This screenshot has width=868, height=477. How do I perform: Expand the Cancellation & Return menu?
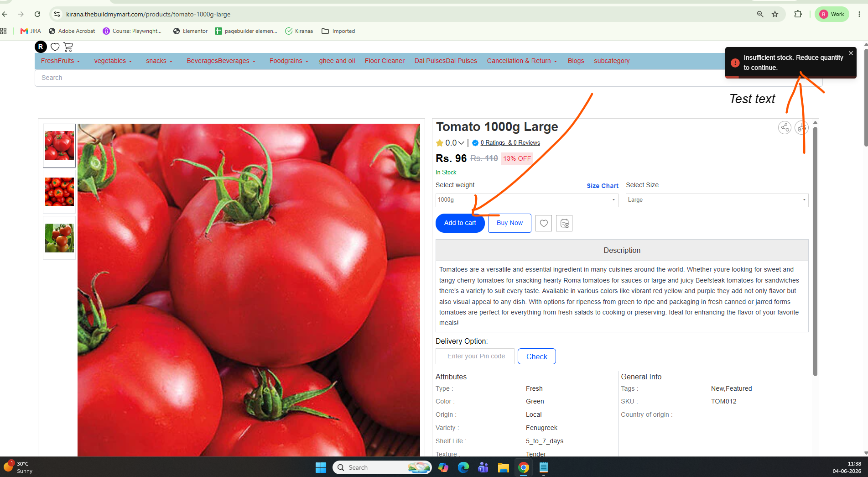(522, 61)
